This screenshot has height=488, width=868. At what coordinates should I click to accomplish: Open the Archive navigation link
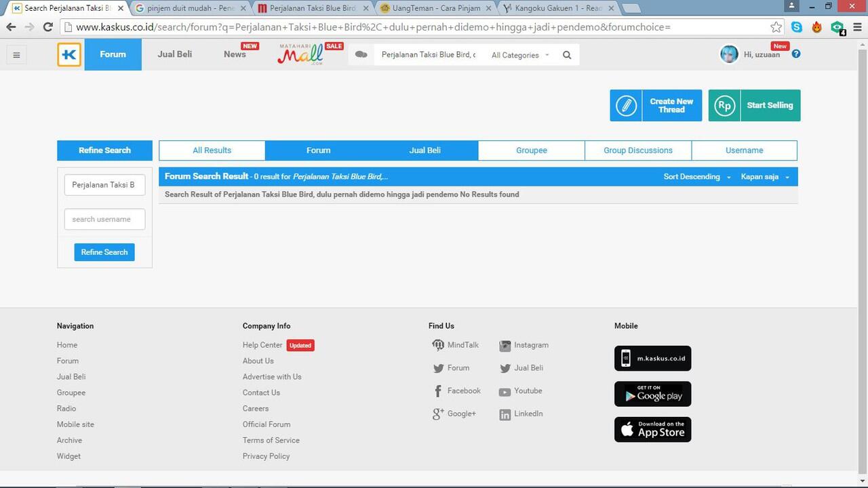pos(69,441)
